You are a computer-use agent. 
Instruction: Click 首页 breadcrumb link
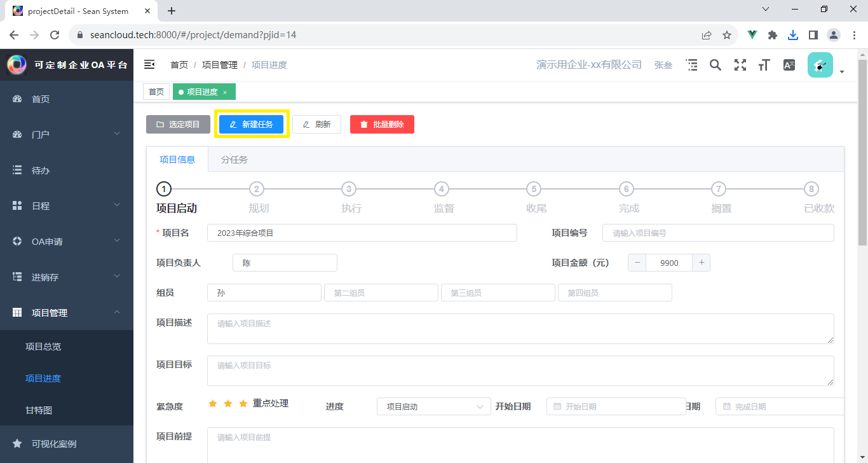(179, 65)
